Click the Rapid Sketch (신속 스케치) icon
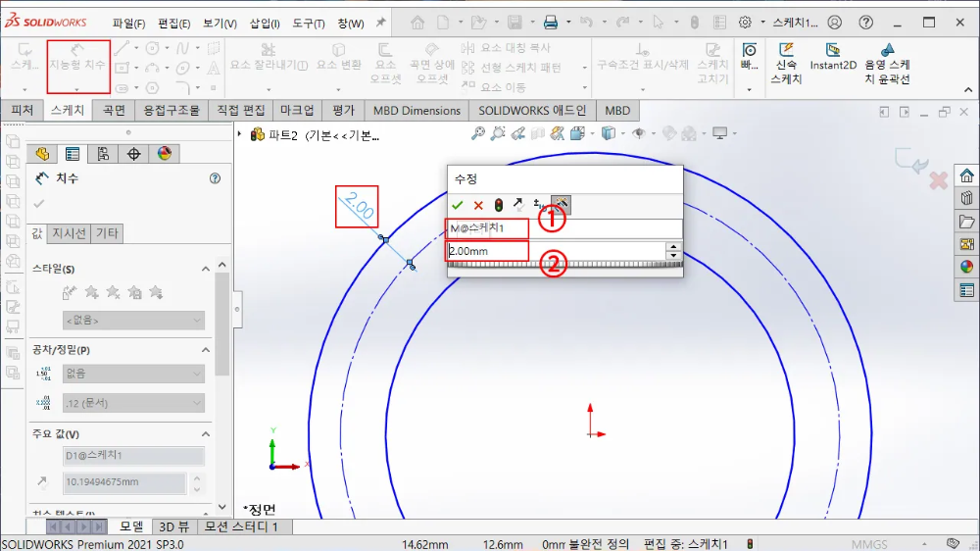The image size is (980, 551). point(786,63)
